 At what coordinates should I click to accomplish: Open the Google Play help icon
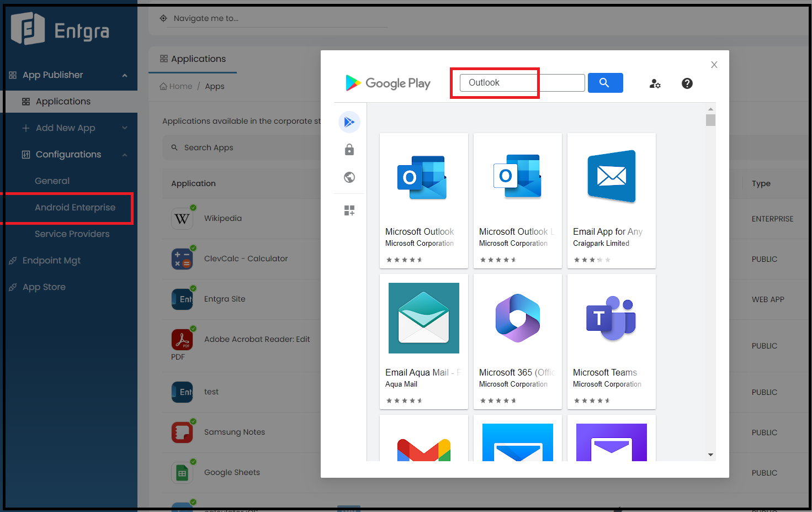[x=687, y=83]
